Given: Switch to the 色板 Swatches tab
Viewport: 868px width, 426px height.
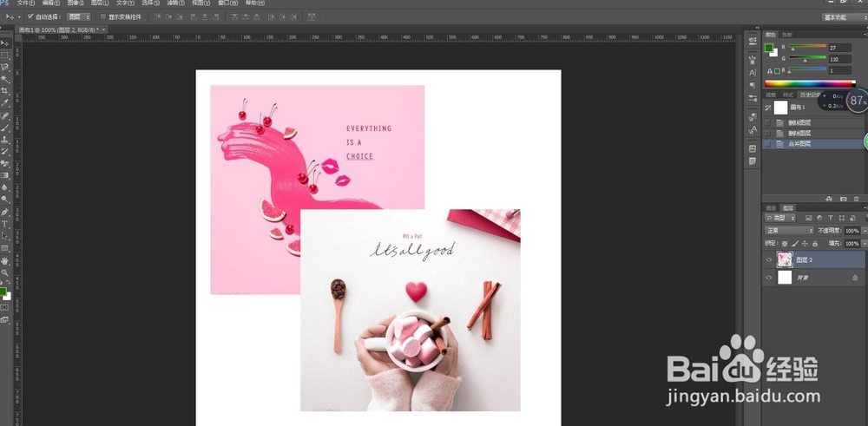Looking at the screenshot, I should pyautogui.click(x=787, y=35).
